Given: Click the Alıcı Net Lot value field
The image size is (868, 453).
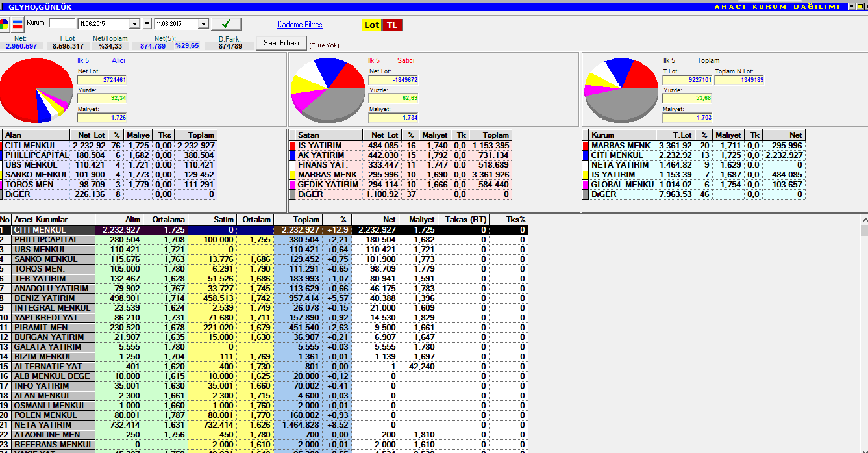Looking at the screenshot, I should coord(102,80).
